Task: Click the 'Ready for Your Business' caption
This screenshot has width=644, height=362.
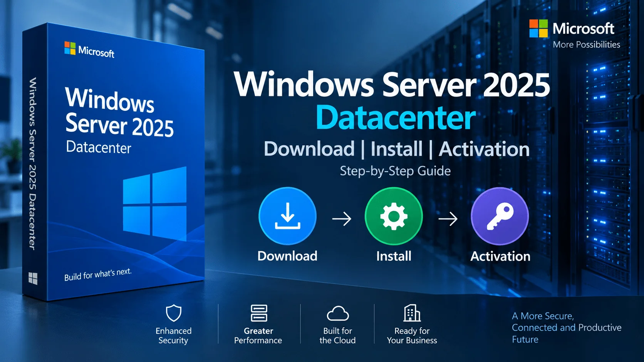Action: point(412,336)
